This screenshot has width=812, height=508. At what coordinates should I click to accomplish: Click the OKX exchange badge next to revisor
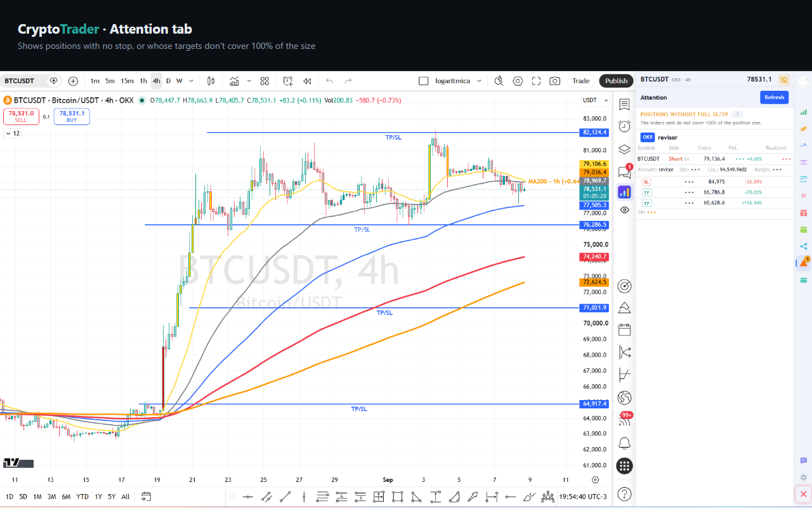point(648,137)
